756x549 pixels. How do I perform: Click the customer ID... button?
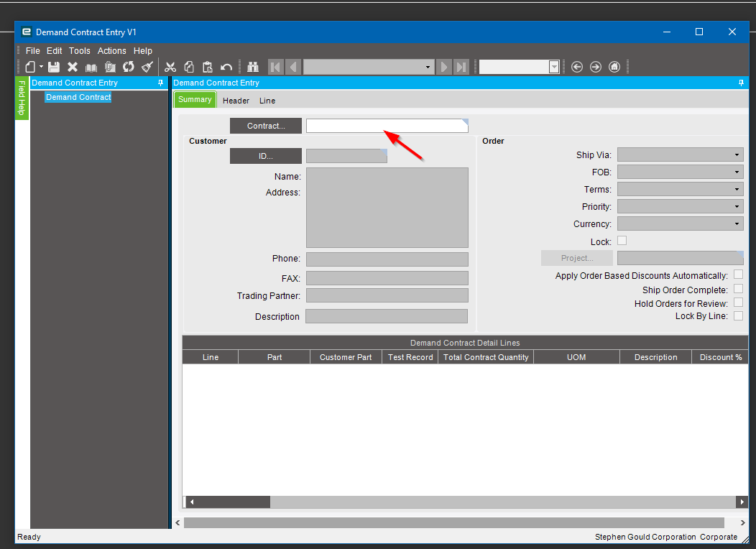[x=266, y=156]
